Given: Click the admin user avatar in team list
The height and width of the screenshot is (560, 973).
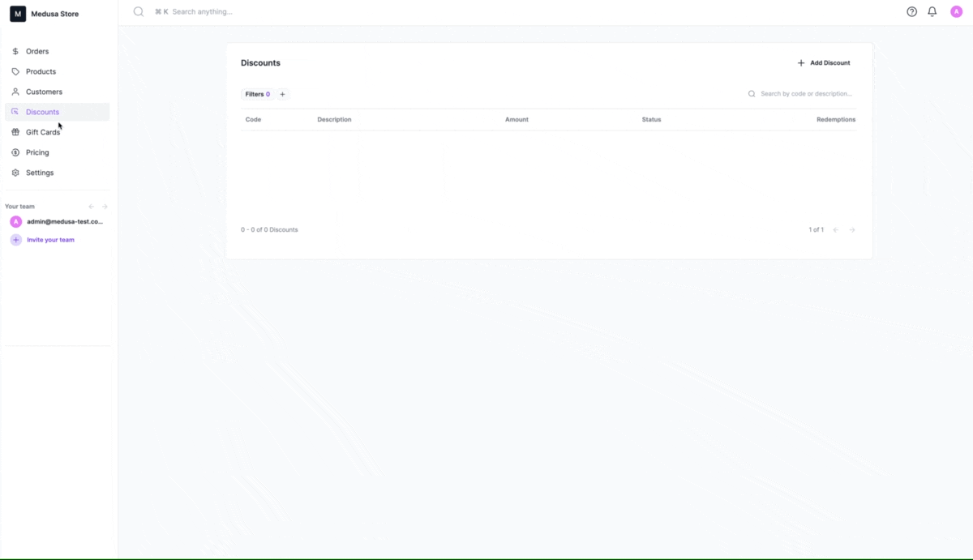Looking at the screenshot, I should [16, 221].
